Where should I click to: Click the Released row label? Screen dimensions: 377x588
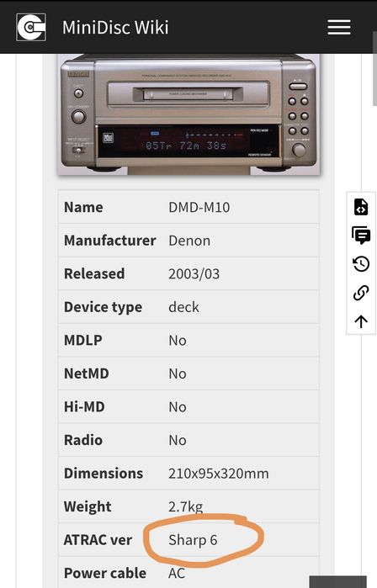point(94,273)
